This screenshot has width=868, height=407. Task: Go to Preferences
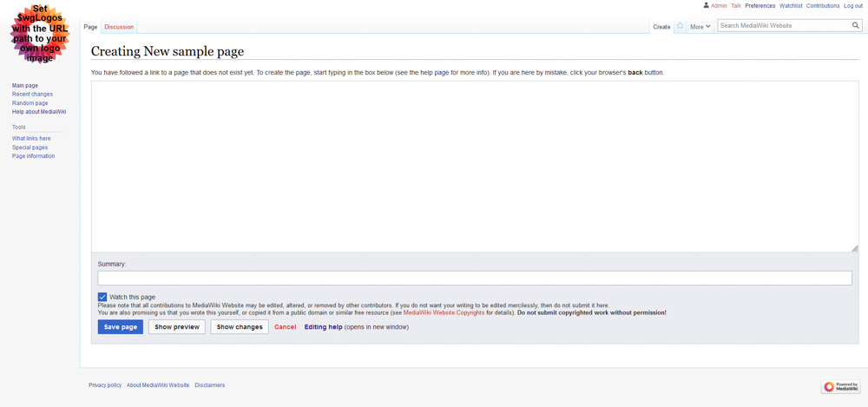pyautogui.click(x=760, y=5)
